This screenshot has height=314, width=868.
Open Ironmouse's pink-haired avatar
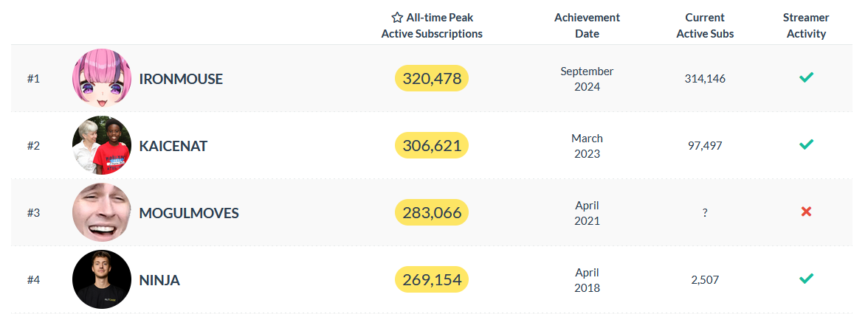pyautogui.click(x=102, y=78)
